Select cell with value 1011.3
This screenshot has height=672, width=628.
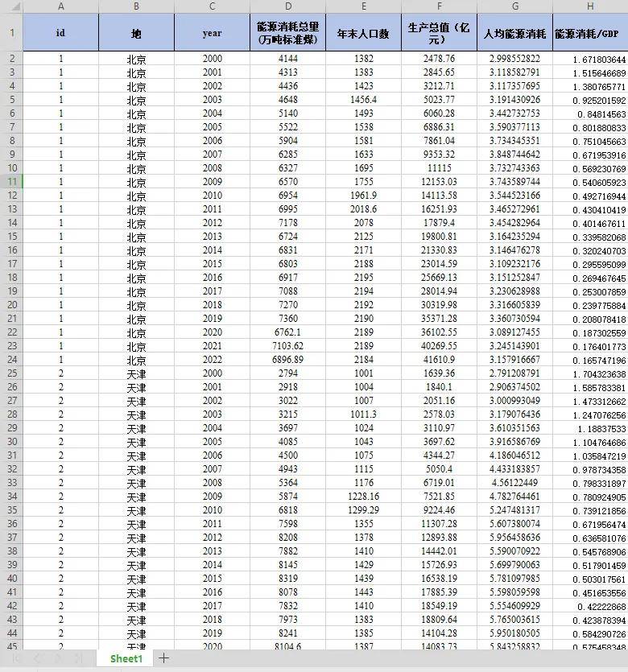(x=363, y=414)
